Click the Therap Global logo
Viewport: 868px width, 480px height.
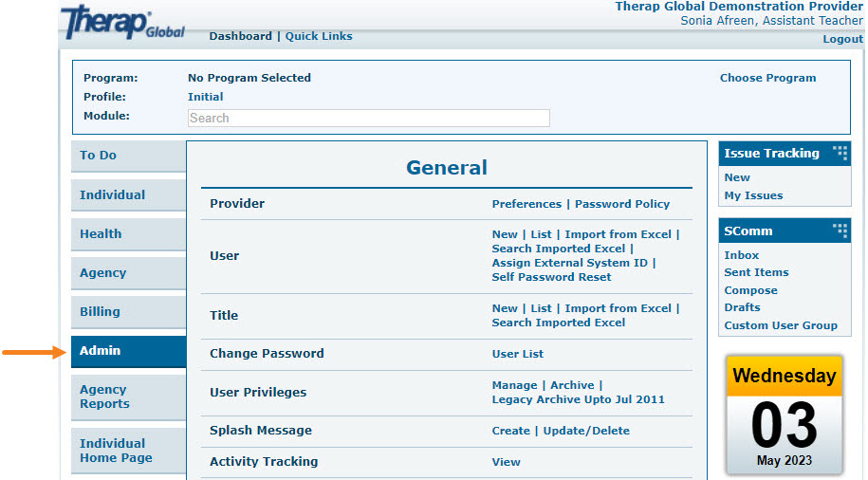click(x=123, y=22)
